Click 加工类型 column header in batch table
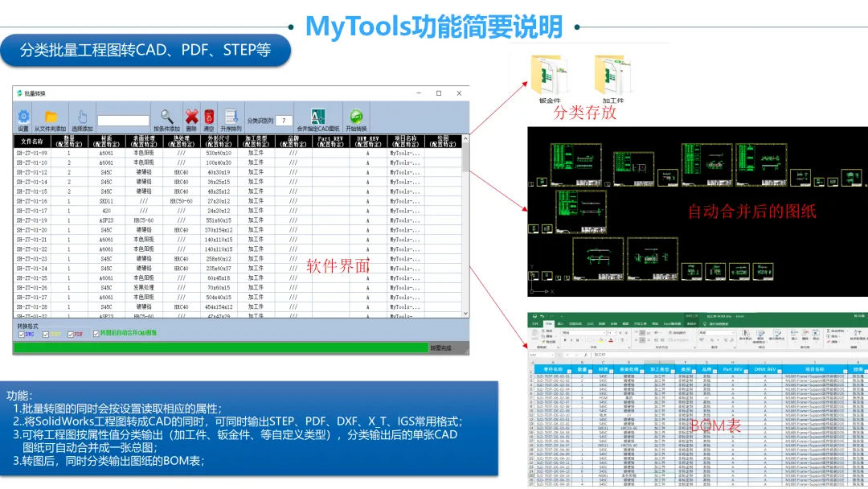 click(256, 142)
